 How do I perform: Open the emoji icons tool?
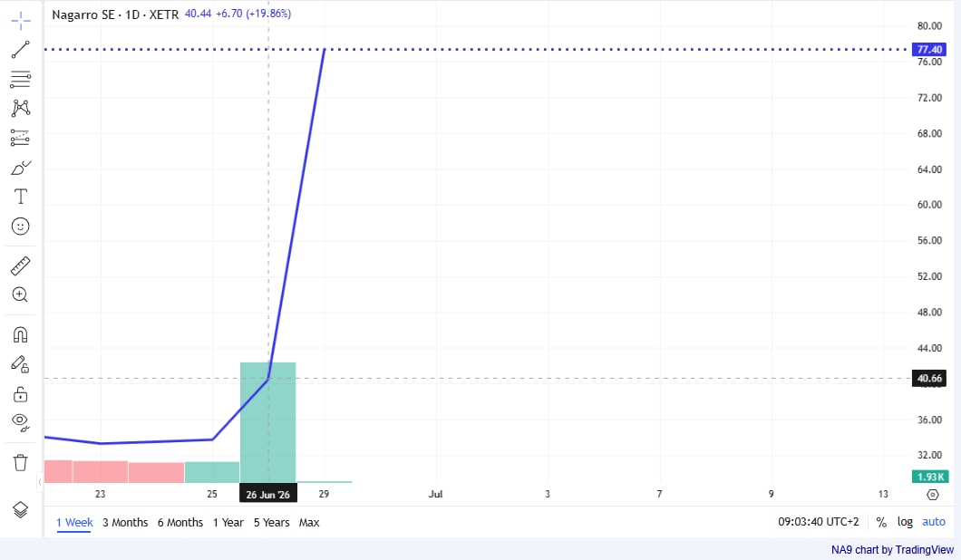(x=20, y=227)
